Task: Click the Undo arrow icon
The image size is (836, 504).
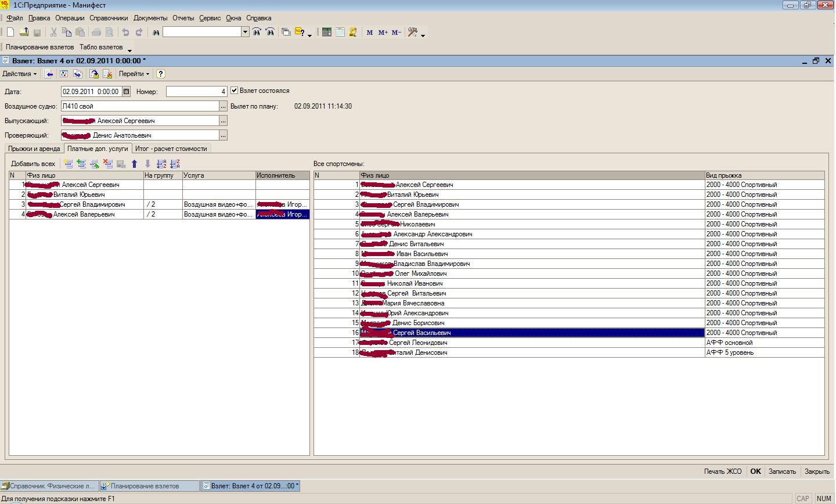Action: point(125,33)
